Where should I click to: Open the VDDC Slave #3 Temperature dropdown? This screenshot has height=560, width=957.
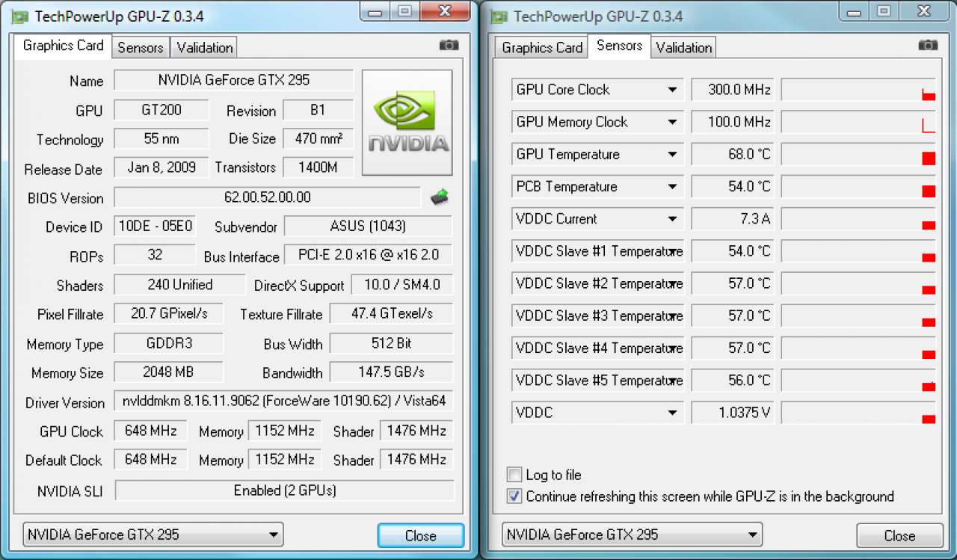672,316
